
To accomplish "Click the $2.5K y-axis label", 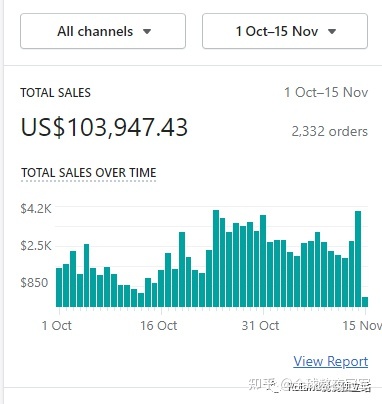I will tap(36, 246).
